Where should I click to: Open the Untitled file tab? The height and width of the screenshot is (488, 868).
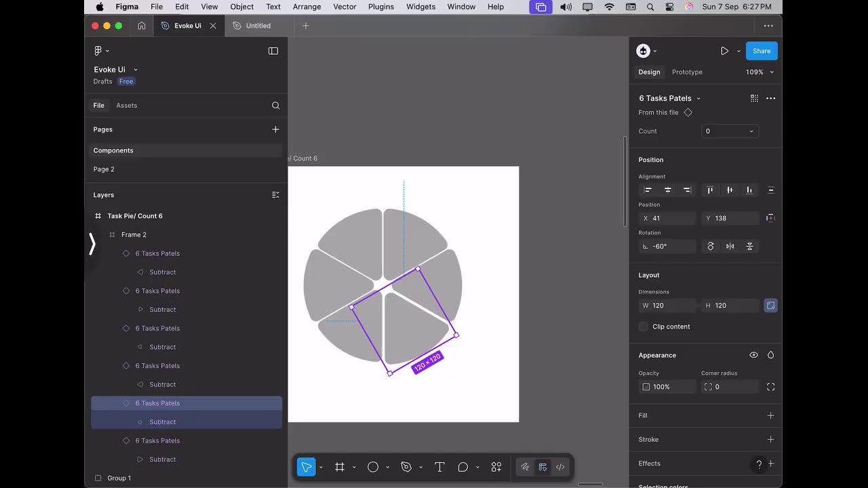tap(258, 26)
